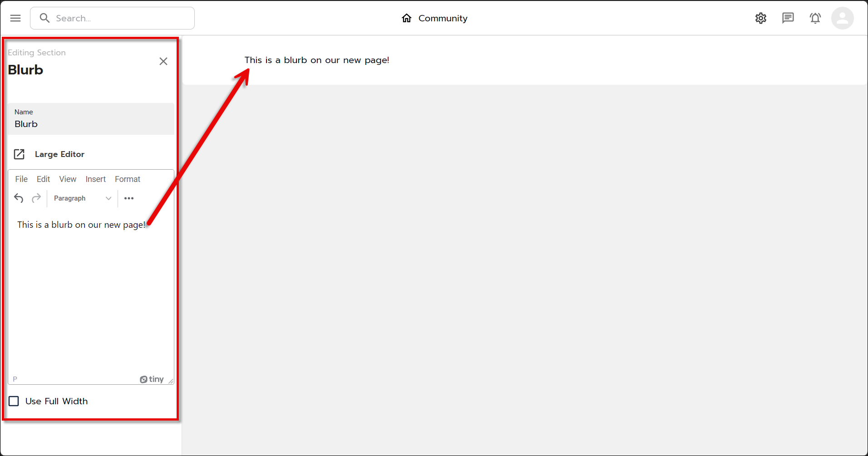Toggle the search bar magnifier icon
This screenshot has height=456, width=868.
(44, 18)
